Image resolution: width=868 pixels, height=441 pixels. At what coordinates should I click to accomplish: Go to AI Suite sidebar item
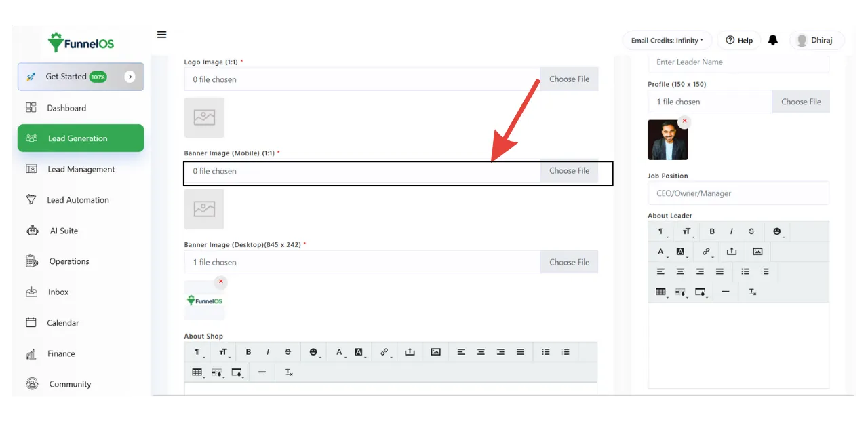[x=64, y=231]
